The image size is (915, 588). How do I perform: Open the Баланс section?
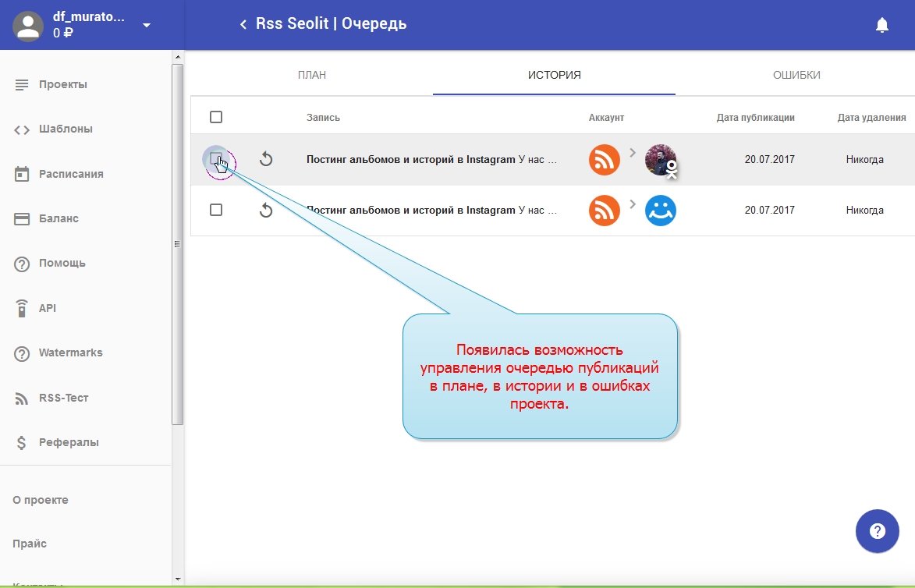59,218
